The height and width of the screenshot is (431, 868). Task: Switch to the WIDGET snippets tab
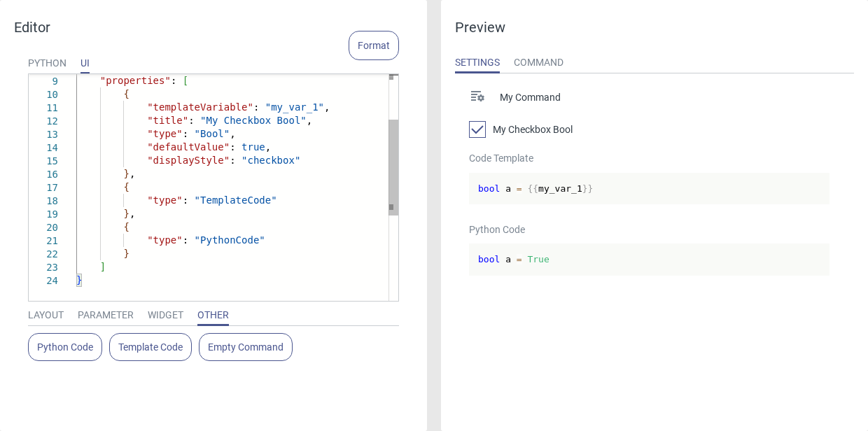point(165,315)
